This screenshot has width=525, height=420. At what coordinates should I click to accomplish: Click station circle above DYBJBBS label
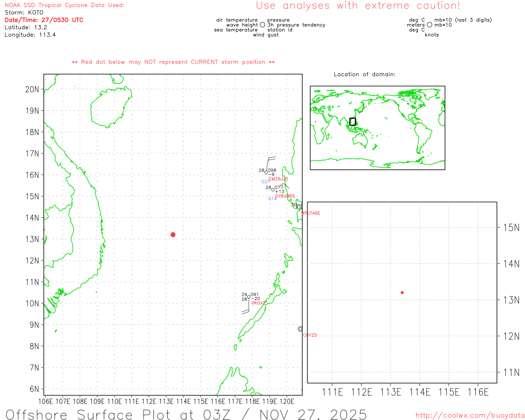tap(273, 189)
